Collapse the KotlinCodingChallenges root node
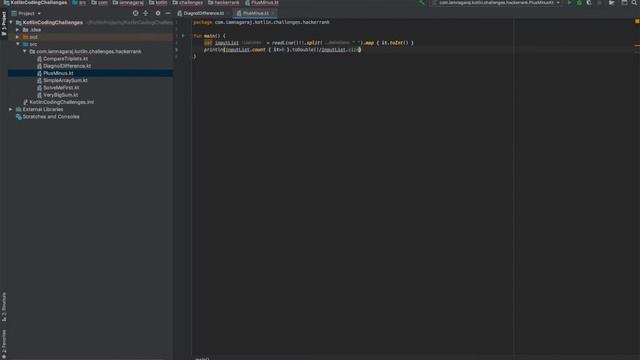 coord(11,22)
